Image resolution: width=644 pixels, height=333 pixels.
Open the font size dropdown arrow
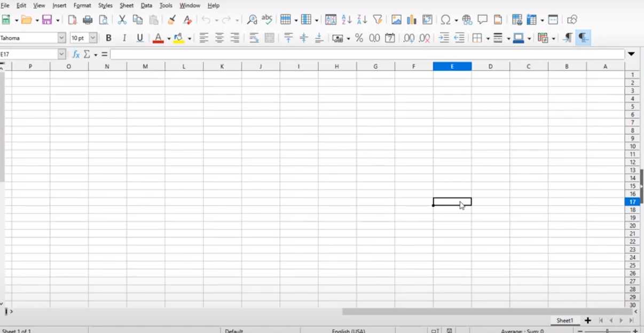[x=93, y=38]
